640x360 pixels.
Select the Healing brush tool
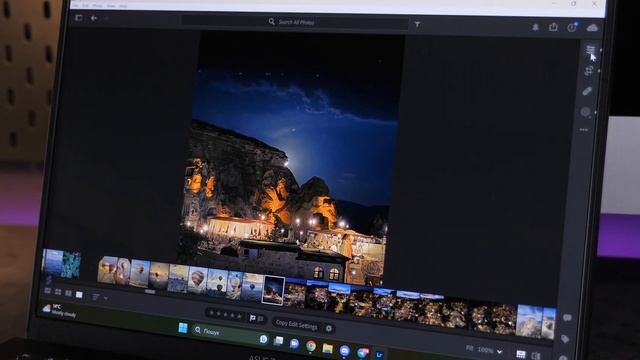click(587, 91)
